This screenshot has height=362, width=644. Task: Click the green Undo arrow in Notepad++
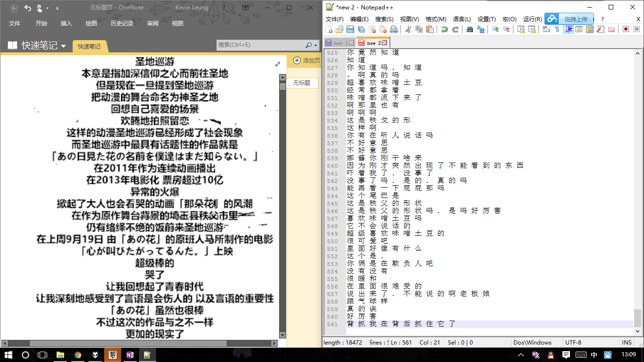click(x=445, y=29)
